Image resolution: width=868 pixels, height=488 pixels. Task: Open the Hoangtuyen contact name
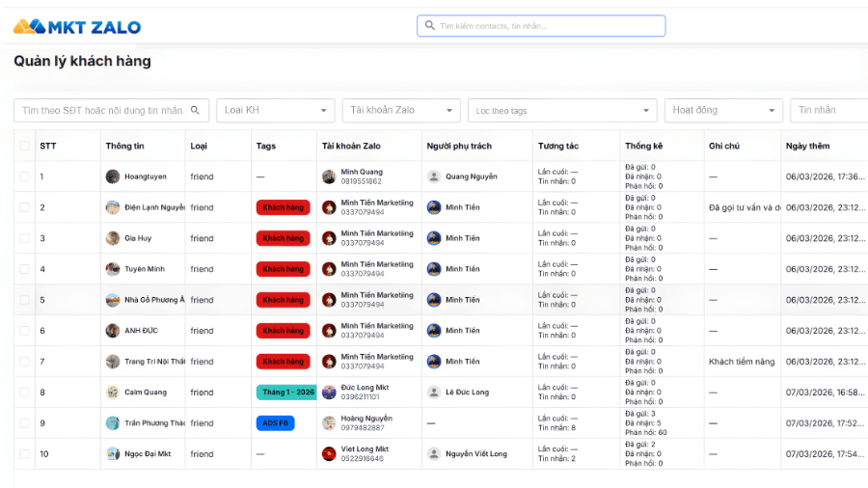pos(145,176)
